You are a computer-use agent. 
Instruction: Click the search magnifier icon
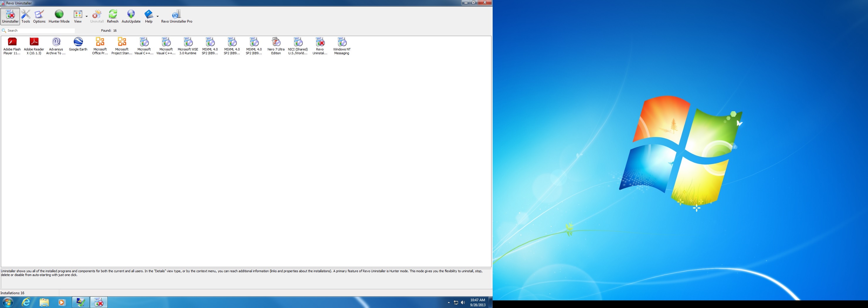[x=4, y=31]
